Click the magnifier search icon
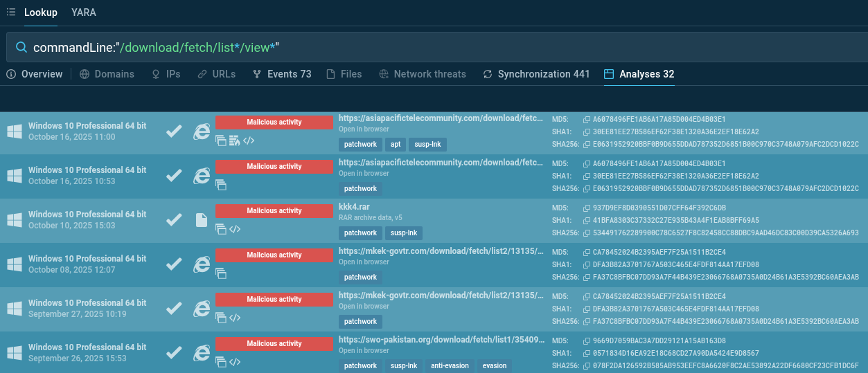The height and width of the screenshot is (373, 868). pyautogui.click(x=21, y=48)
